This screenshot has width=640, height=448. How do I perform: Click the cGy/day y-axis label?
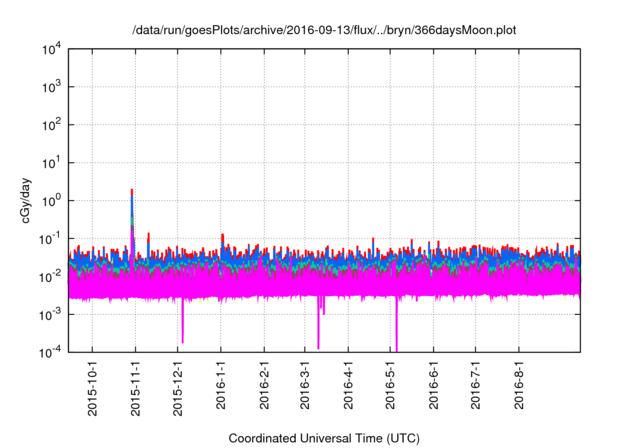pos(31,199)
